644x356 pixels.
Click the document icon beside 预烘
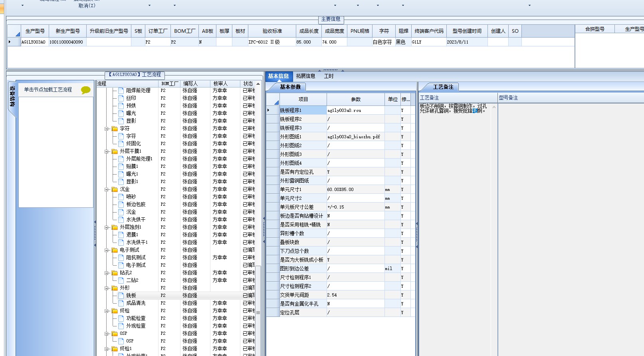click(121, 106)
